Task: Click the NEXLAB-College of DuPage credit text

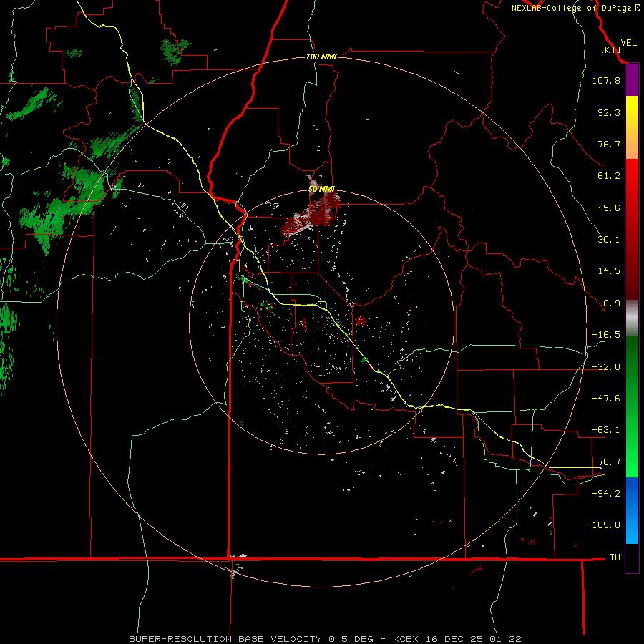Action: [575, 8]
